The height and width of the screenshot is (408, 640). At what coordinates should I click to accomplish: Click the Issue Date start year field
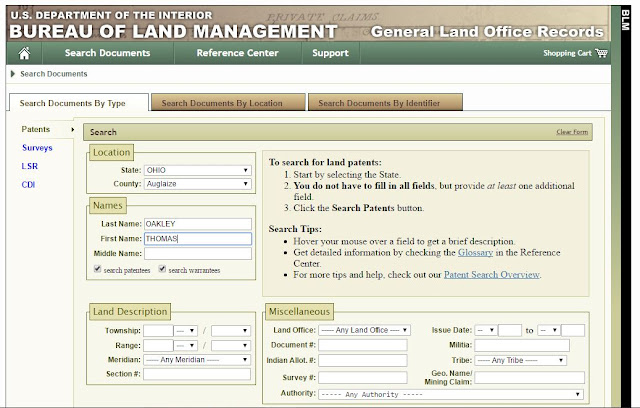tap(510, 330)
